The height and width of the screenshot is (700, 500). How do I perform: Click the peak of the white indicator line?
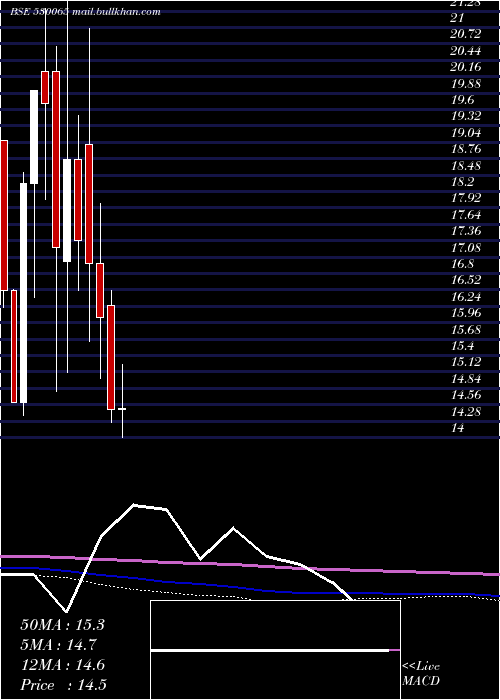tap(134, 505)
